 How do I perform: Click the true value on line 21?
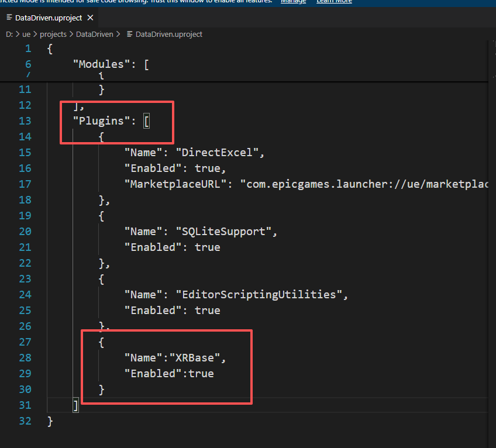[x=207, y=247]
